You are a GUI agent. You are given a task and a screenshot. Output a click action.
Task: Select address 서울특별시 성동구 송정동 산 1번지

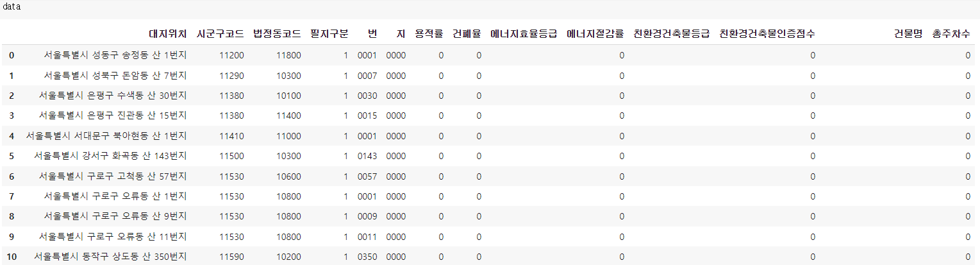[115, 55]
